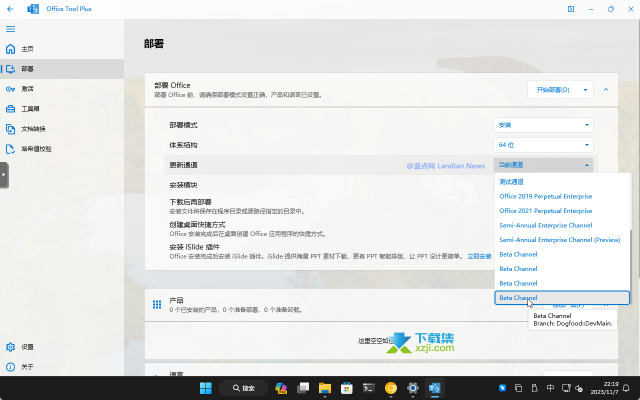Open 关于 about page
The width and height of the screenshot is (640, 400).
[x=62, y=367]
